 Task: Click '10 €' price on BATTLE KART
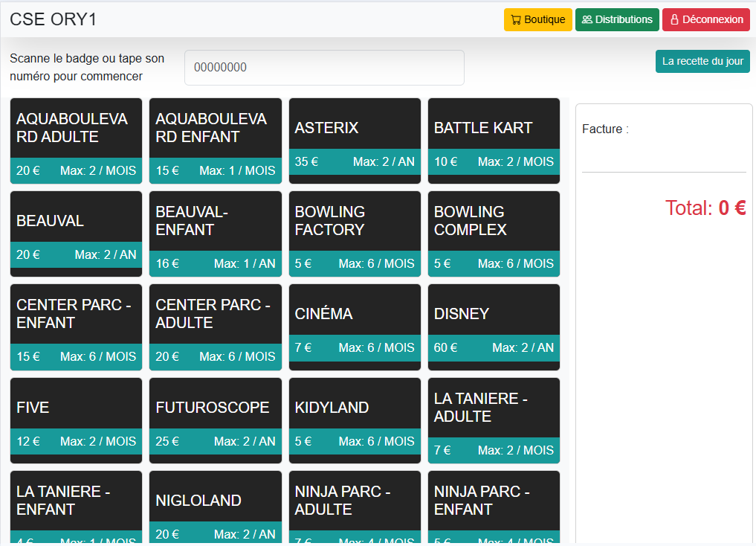pyautogui.click(x=445, y=161)
